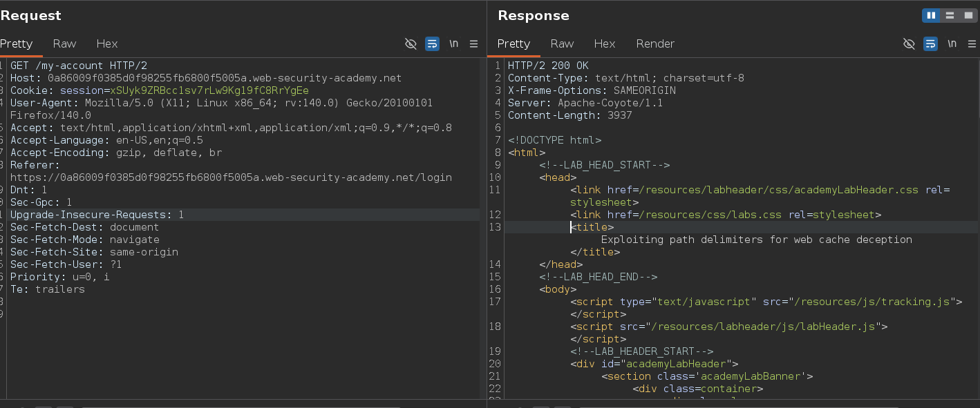This screenshot has width=980, height=408.
Task: Click the tracking.js script tag line
Action: coord(766,302)
